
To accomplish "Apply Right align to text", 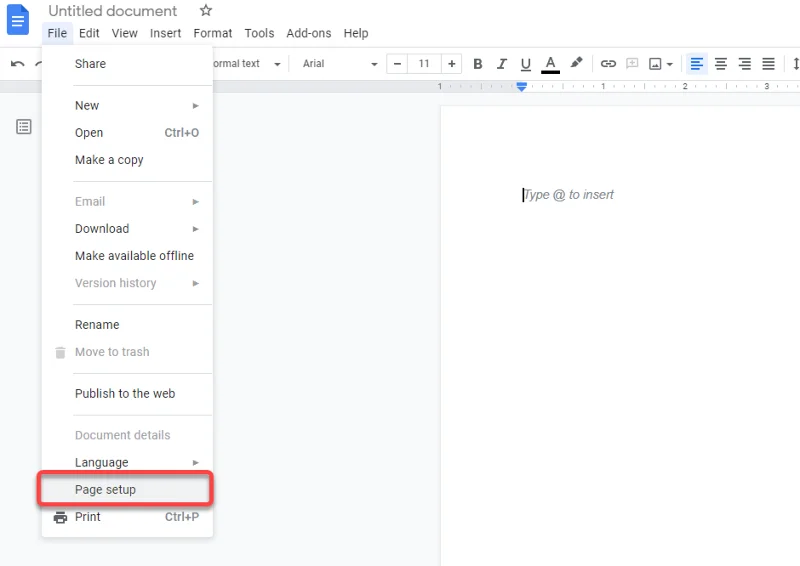I will [x=744, y=64].
